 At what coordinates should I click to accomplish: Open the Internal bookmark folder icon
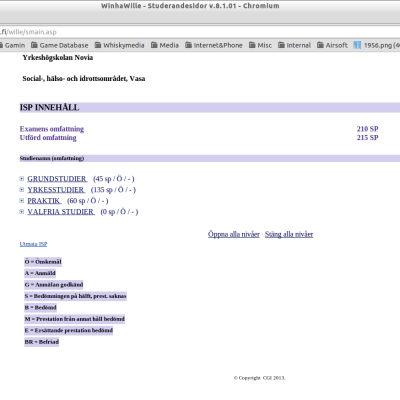pyautogui.click(x=282, y=45)
